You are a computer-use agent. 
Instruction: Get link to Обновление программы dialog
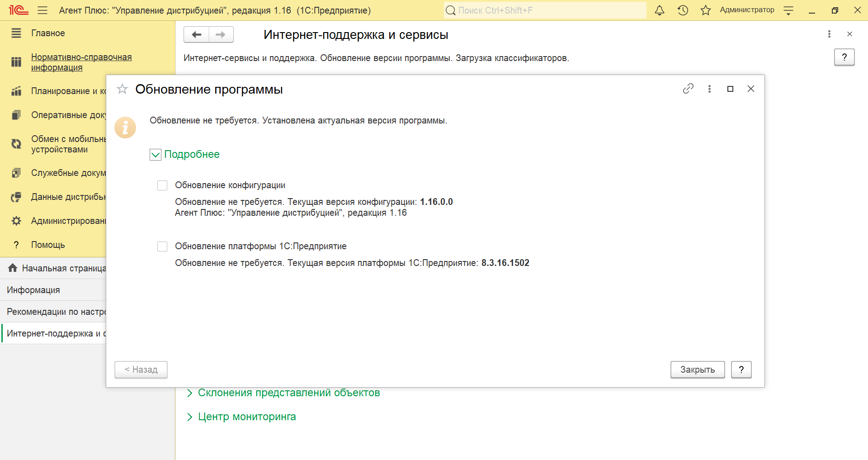[688, 89]
